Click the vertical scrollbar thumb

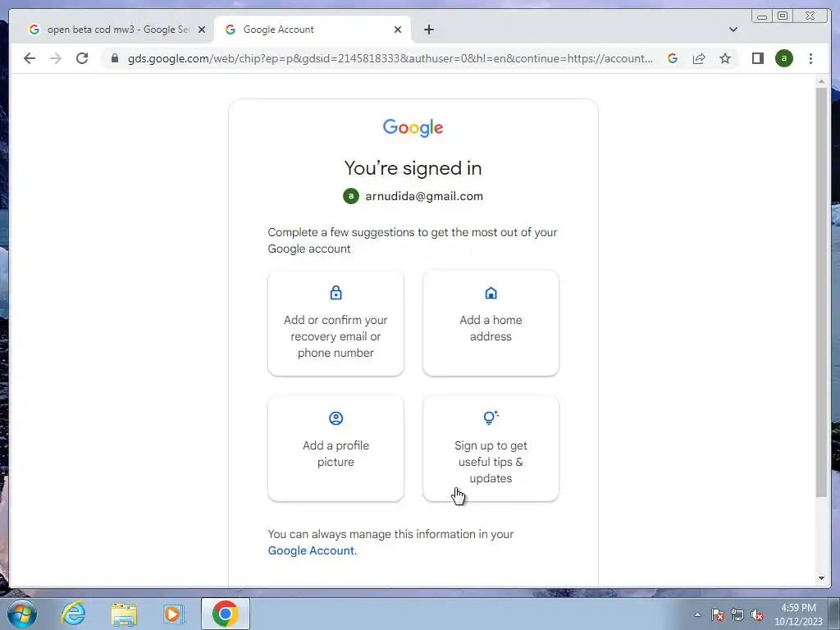pyautogui.click(x=822, y=292)
